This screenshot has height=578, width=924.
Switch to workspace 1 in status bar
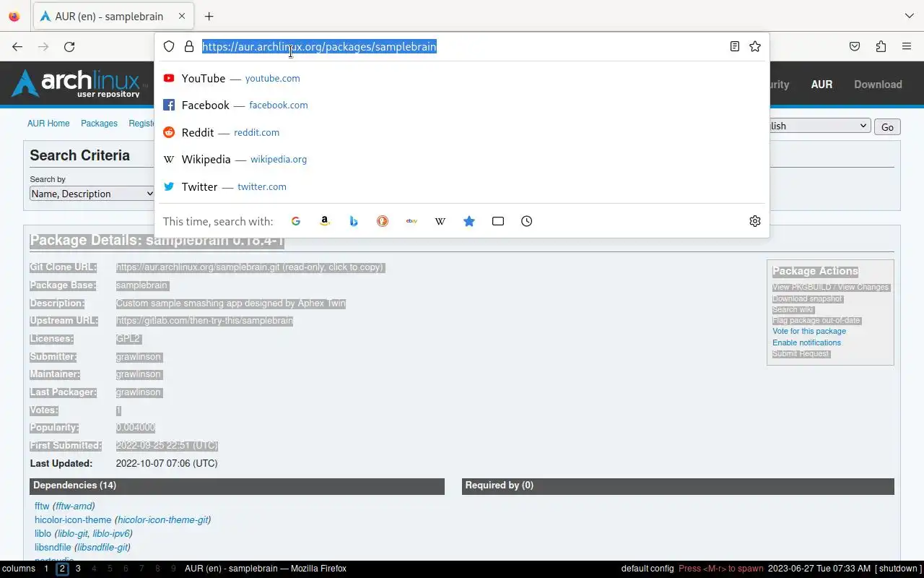(46, 569)
